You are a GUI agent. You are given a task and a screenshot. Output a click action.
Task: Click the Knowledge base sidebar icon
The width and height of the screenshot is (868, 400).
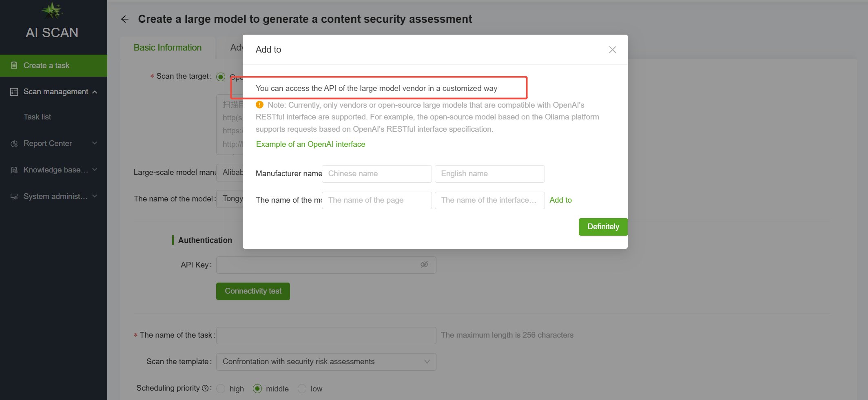point(14,170)
